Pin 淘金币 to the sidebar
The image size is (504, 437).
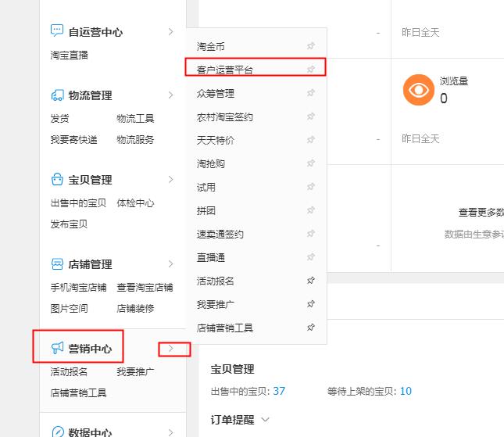(x=310, y=46)
